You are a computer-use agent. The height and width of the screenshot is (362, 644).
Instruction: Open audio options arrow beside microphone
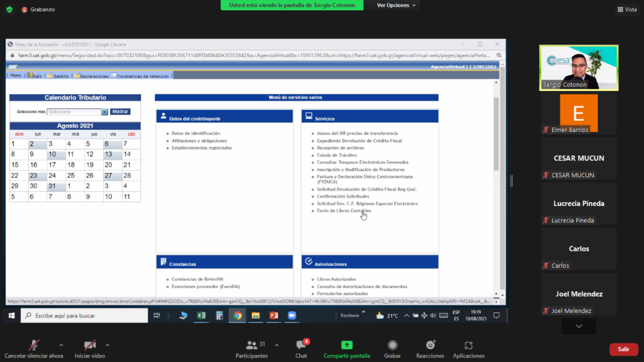[x=61, y=345]
